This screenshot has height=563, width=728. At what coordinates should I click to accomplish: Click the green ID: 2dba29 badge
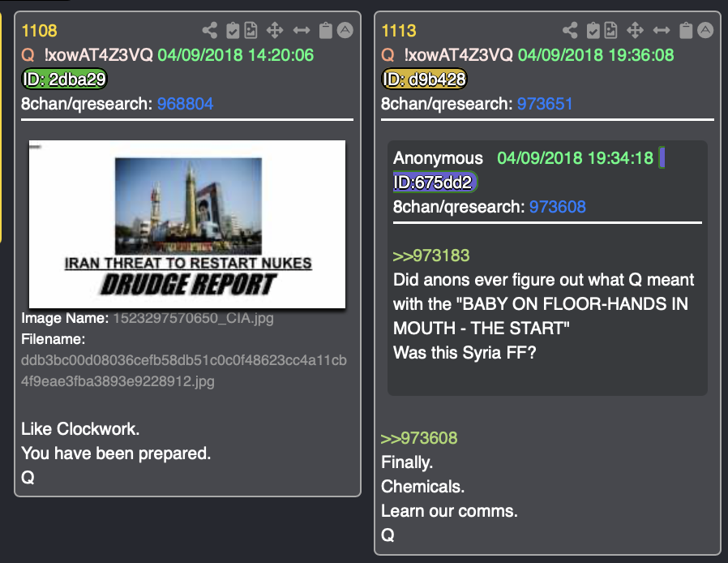click(65, 80)
